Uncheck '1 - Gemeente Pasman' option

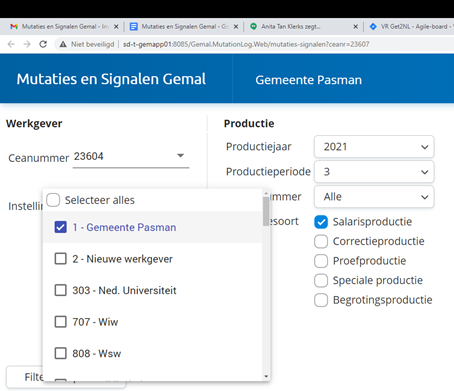point(61,227)
